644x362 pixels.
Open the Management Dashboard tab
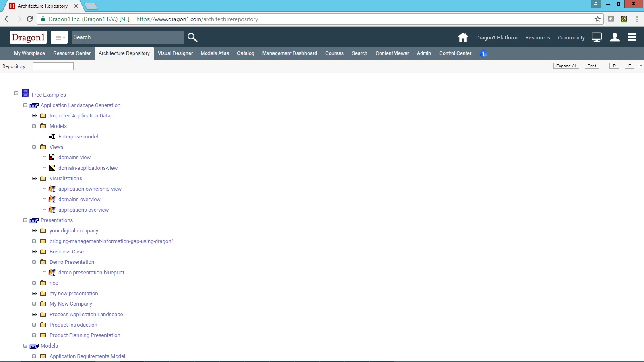coord(290,53)
